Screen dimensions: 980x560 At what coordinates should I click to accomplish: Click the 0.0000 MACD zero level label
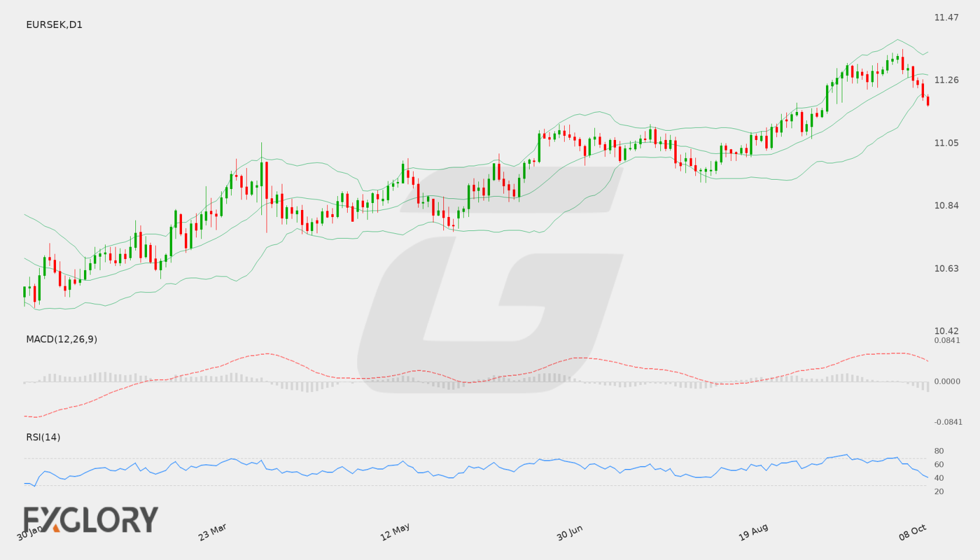click(x=947, y=381)
